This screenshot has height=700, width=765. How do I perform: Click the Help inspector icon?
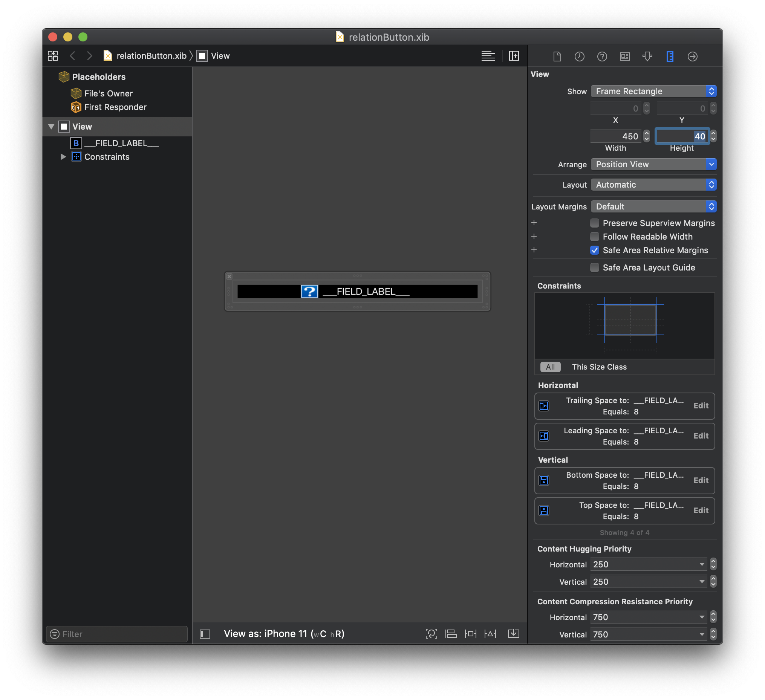point(602,56)
